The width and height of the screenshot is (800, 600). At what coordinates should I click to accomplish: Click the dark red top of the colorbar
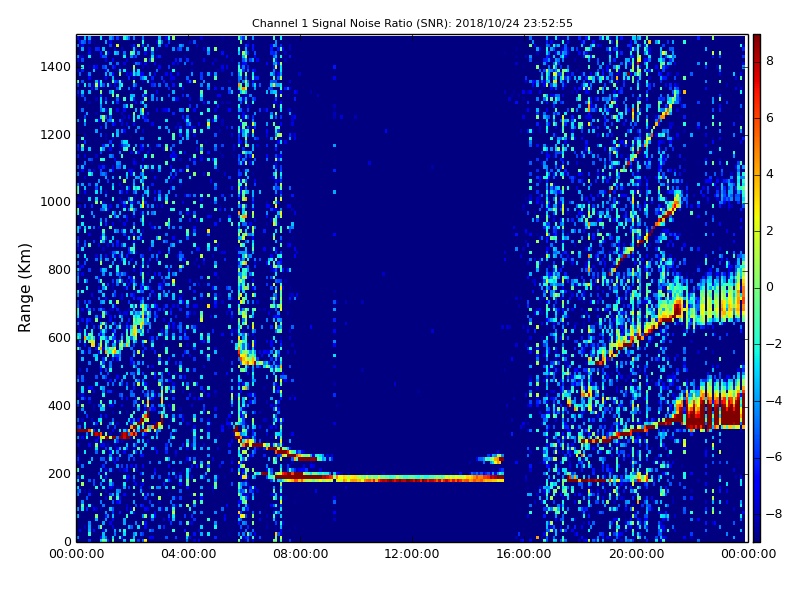pyautogui.click(x=757, y=41)
